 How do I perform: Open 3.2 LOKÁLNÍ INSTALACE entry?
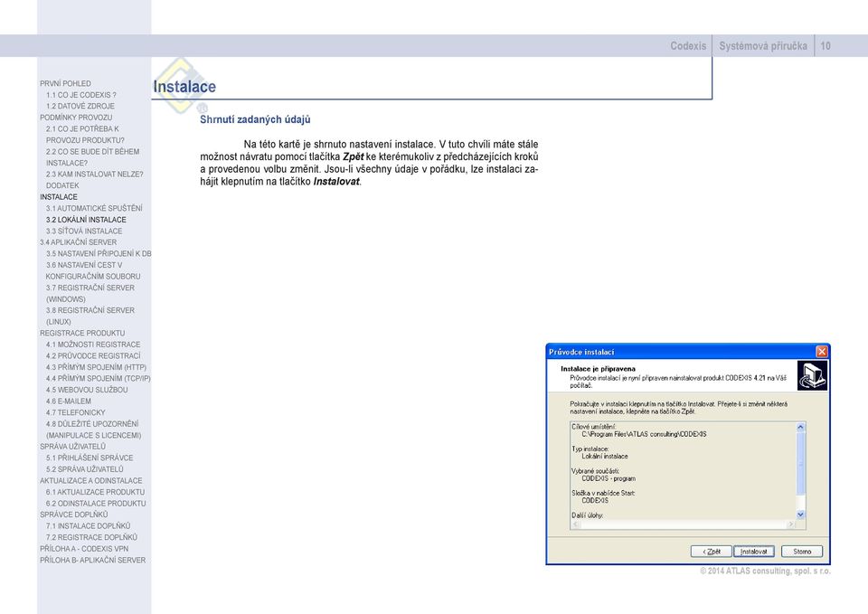click(x=87, y=219)
